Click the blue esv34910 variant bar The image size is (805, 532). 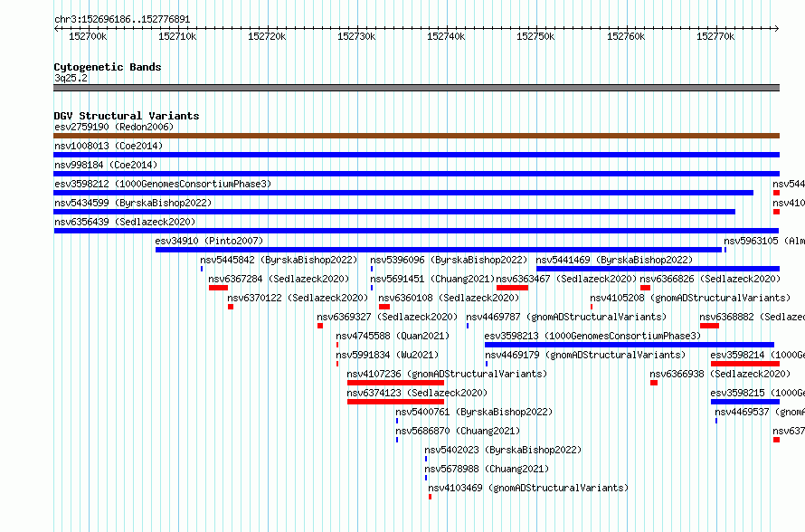click(439, 250)
